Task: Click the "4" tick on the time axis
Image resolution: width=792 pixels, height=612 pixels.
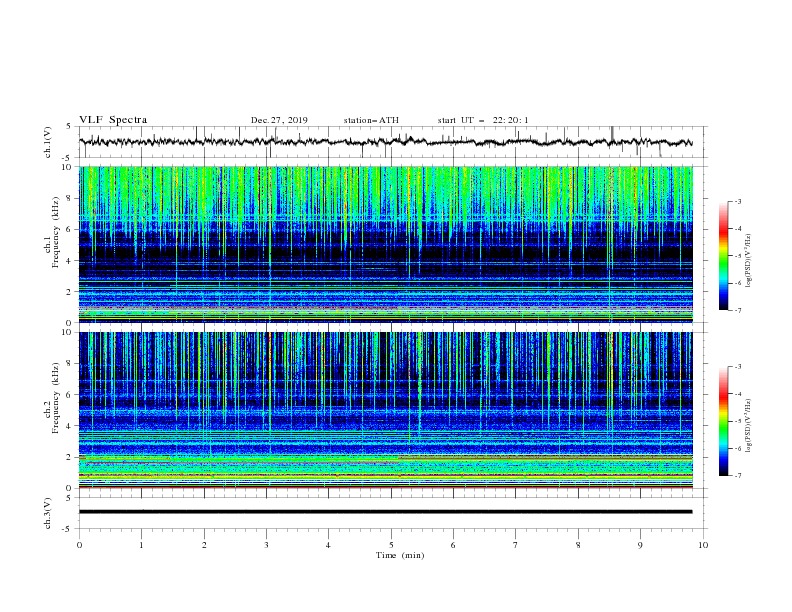Action: click(x=329, y=545)
